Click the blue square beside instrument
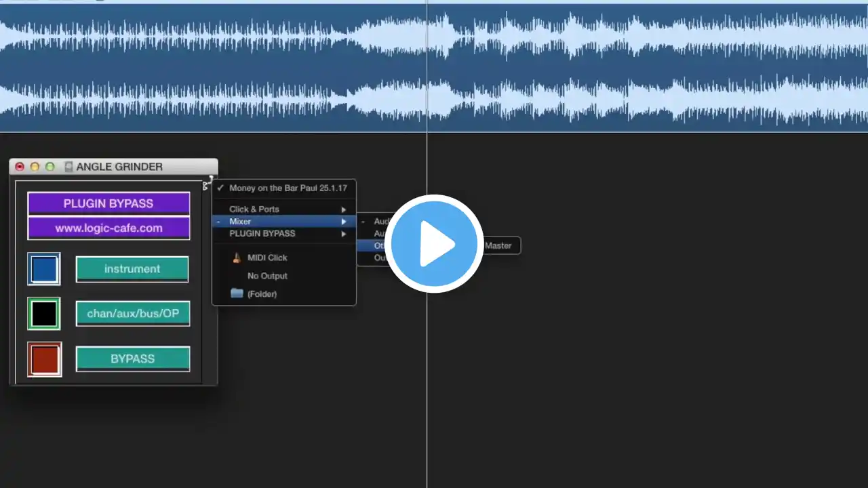The height and width of the screenshot is (488, 868). pos(44,269)
